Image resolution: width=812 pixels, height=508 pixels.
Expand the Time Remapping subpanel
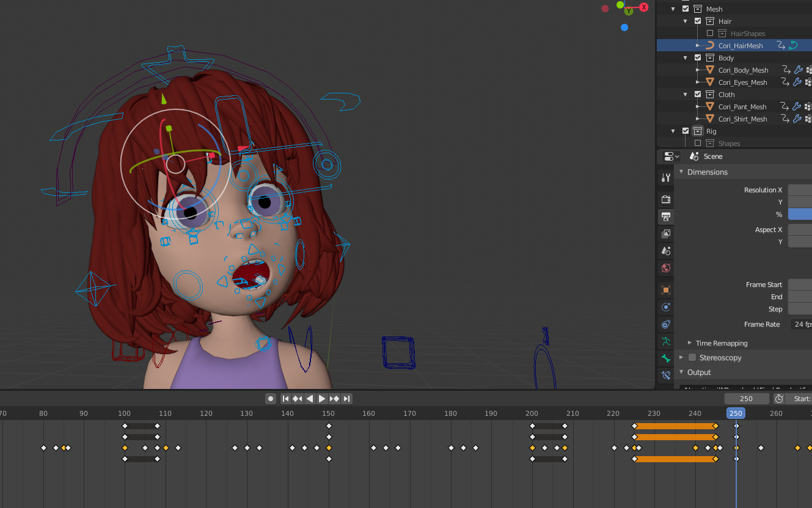point(690,343)
